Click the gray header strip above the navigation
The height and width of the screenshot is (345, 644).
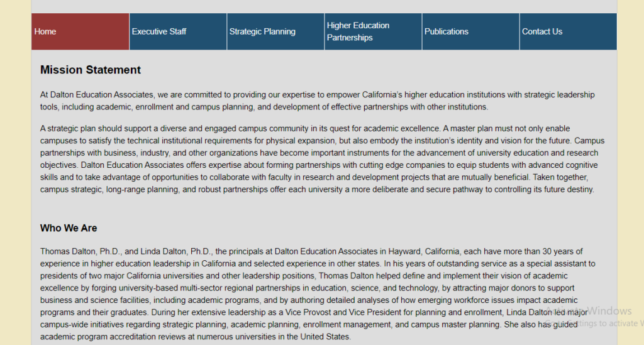[324, 6]
